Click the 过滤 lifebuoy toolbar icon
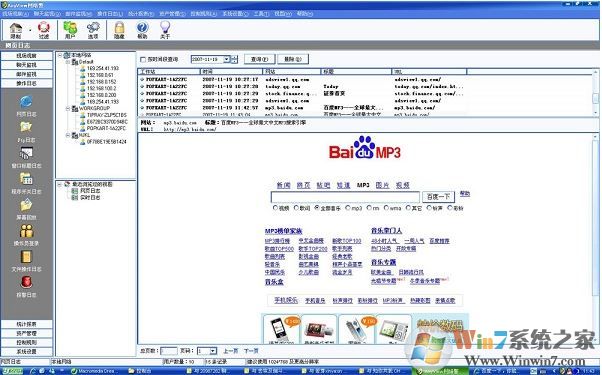 pos(44,30)
